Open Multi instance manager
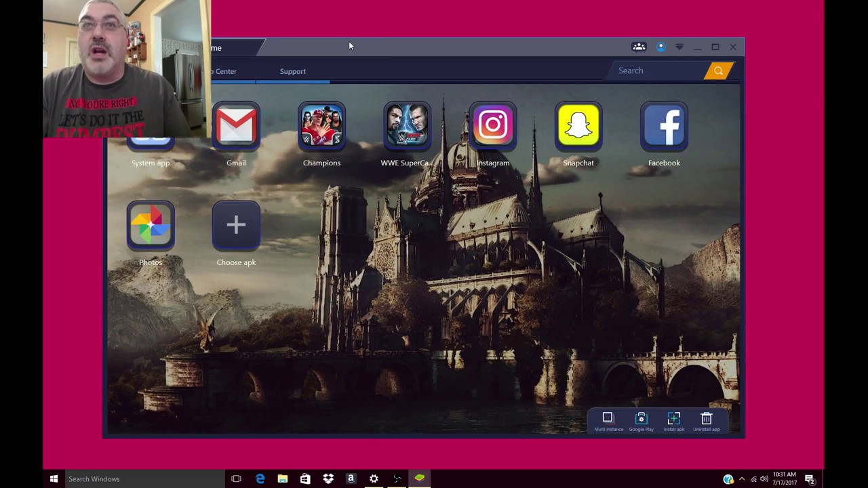Viewport: 868px width, 488px height. click(608, 421)
